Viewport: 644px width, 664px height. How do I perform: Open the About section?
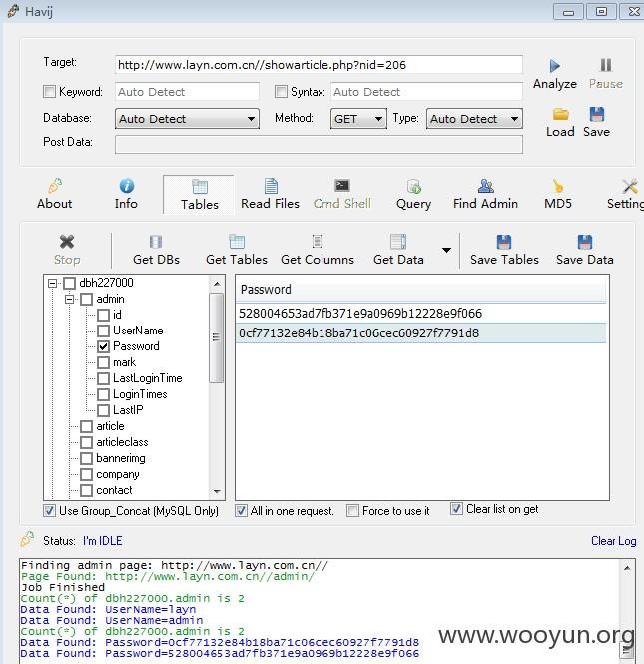click(x=54, y=195)
